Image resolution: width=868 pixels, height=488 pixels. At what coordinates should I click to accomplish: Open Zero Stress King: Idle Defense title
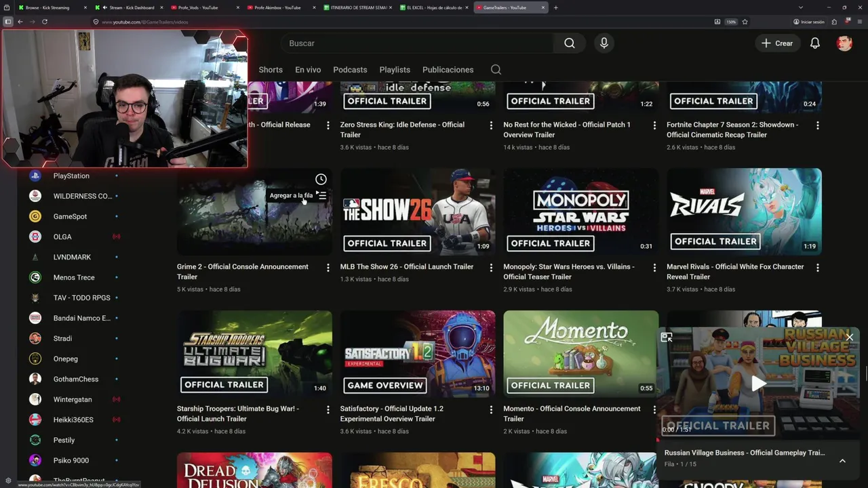402,129
